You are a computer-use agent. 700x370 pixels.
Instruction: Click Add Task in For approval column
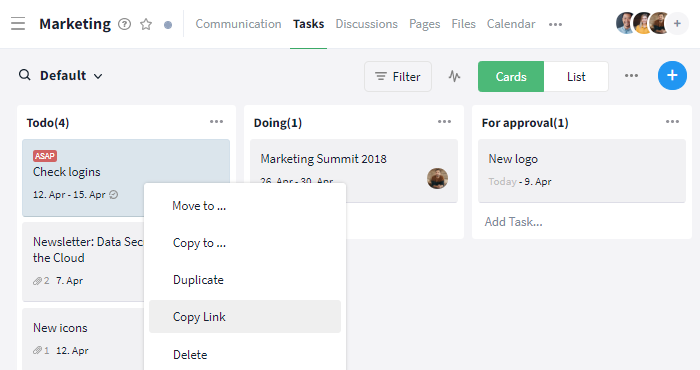click(x=513, y=222)
